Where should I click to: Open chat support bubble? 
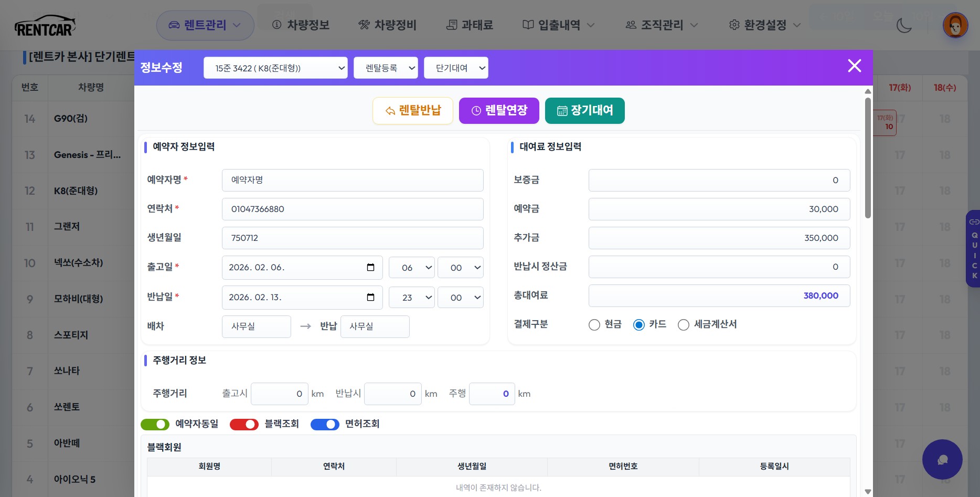942,459
